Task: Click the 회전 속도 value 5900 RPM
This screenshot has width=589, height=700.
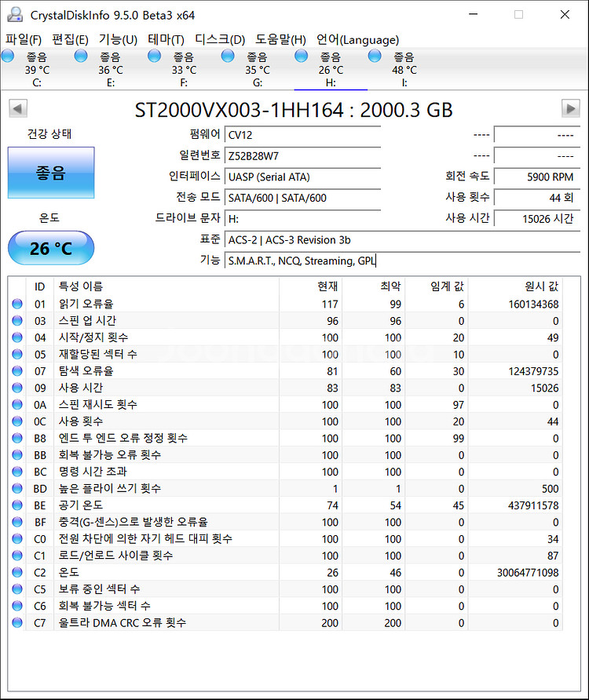Action: [x=536, y=177]
